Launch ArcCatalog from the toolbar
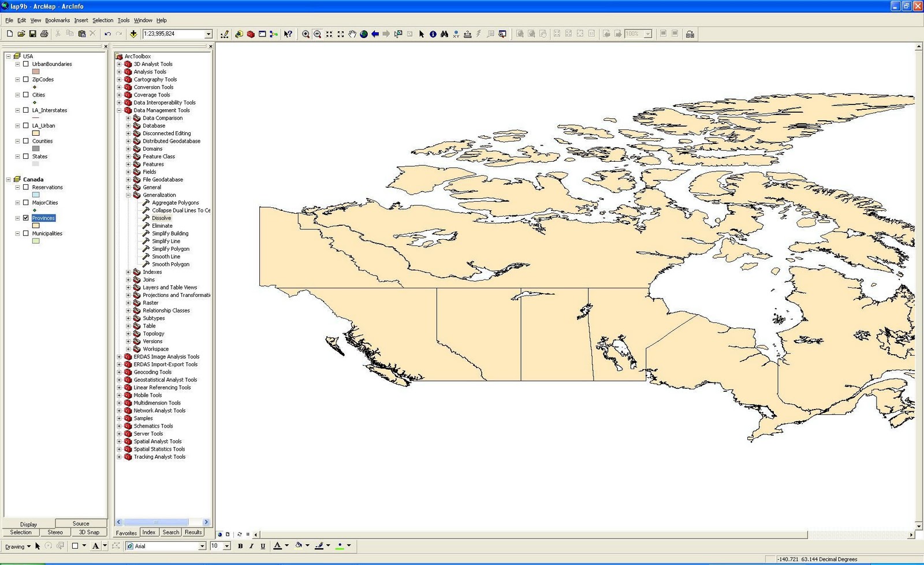 click(x=239, y=34)
